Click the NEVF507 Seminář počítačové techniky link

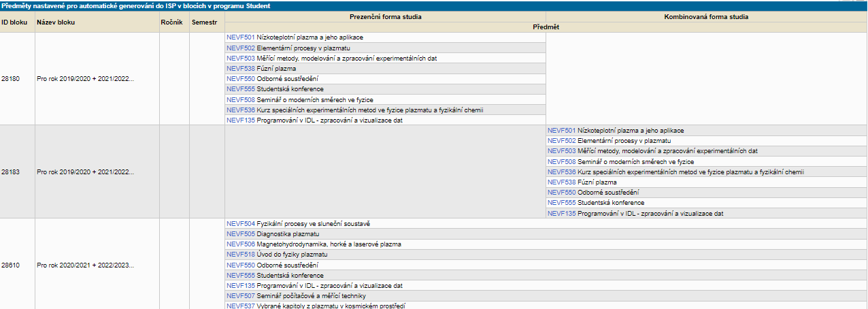pyautogui.click(x=240, y=296)
